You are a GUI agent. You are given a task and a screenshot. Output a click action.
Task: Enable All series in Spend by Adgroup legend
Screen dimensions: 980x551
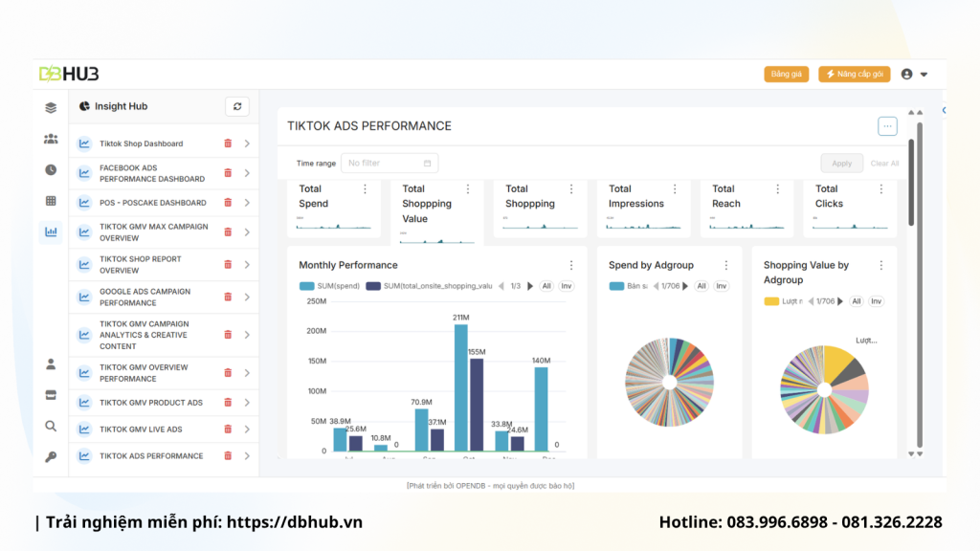tap(702, 285)
